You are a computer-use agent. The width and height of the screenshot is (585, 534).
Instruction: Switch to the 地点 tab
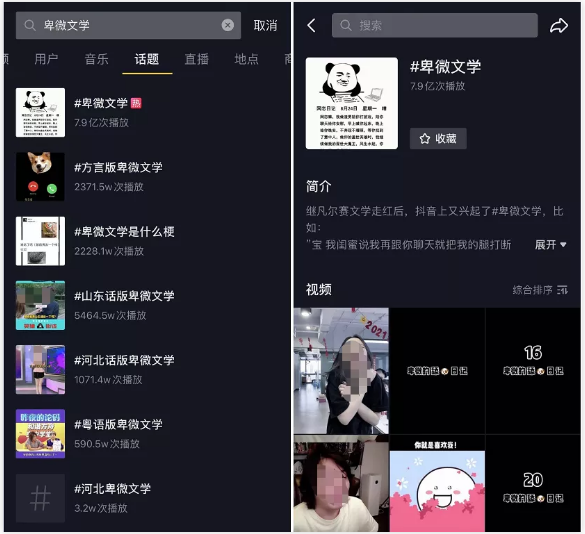(246, 59)
